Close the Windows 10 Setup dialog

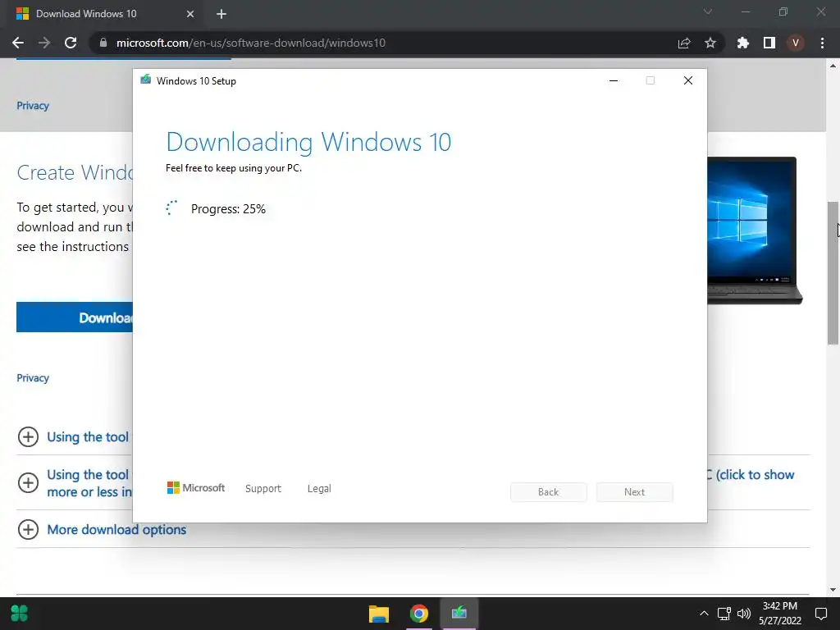pos(688,80)
